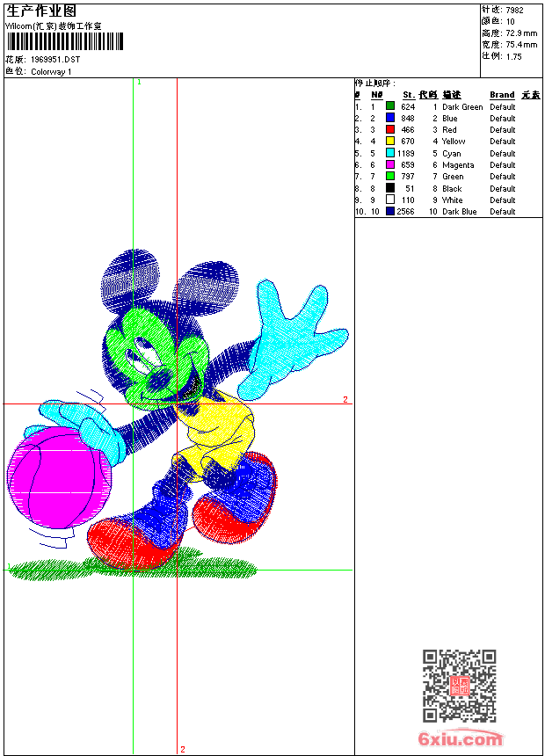The width and height of the screenshot is (545, 756).
Task: Click the Cyan color swatch
Action: tap(390, 153)
